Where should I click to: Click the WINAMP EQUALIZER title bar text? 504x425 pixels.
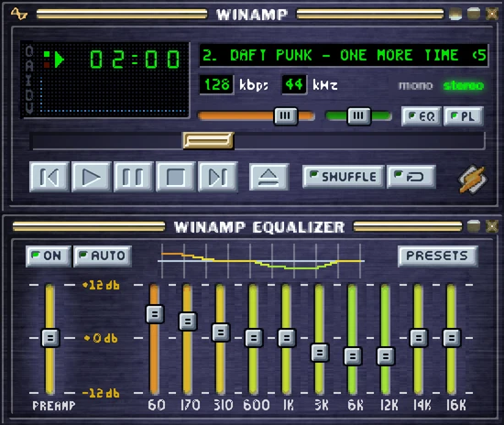click(259, 227)
